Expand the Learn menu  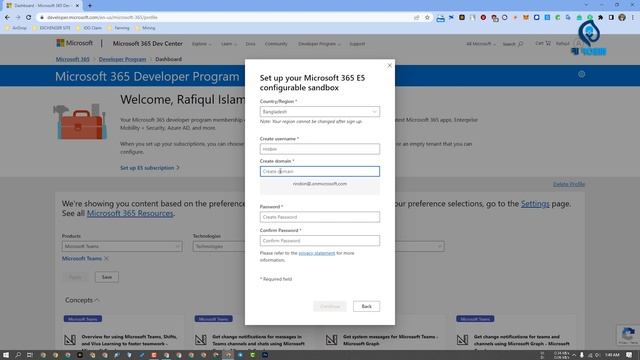point(229,44)
